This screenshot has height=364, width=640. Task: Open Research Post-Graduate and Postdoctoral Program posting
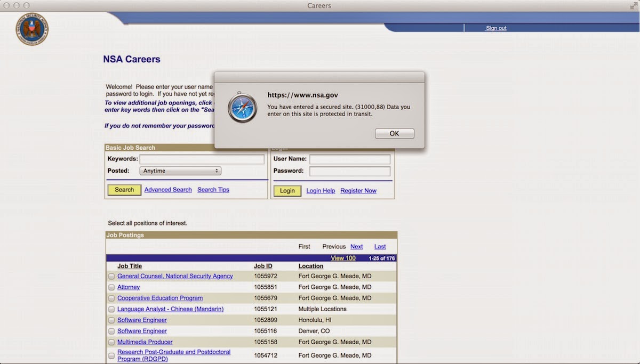coord(174,355)
